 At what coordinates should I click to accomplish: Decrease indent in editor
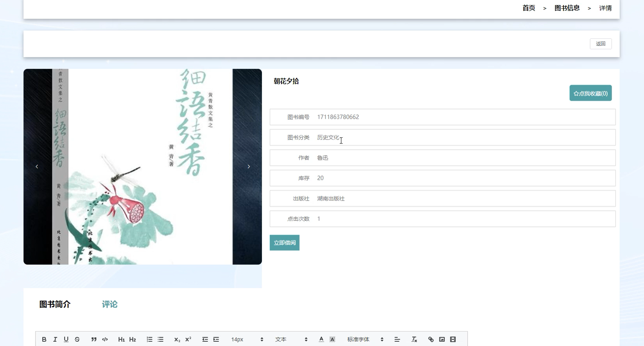pyautogui.click(x=205, y=339)
